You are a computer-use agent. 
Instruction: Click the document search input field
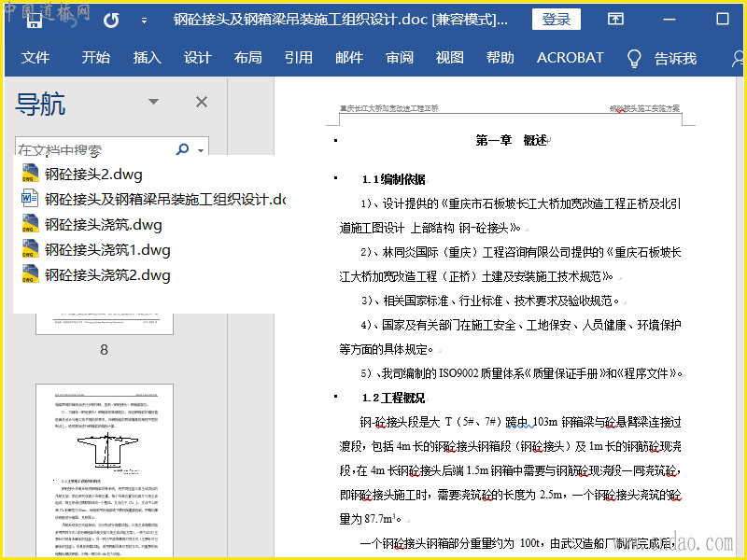coord(95,149)
